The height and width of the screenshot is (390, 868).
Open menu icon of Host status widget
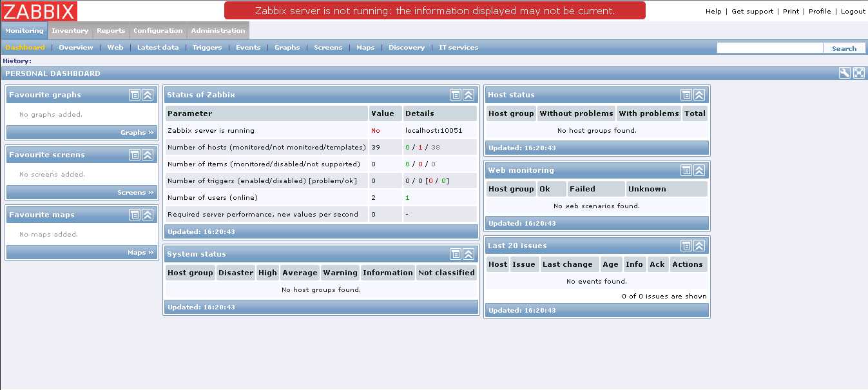pyautogui.click(x=686, y=95)
